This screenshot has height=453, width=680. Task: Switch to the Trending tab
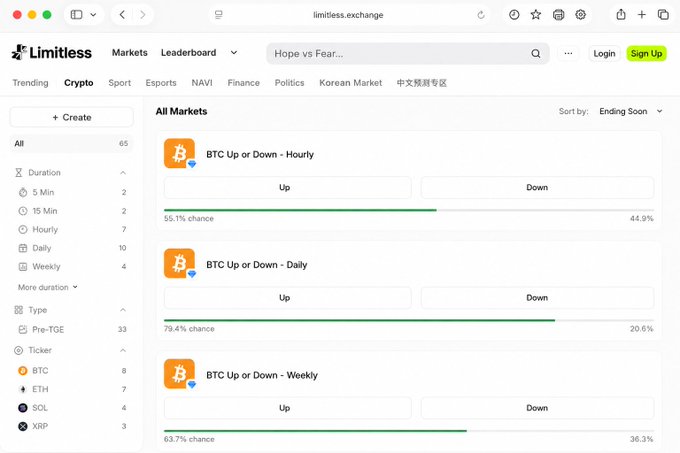pos(30,83)
